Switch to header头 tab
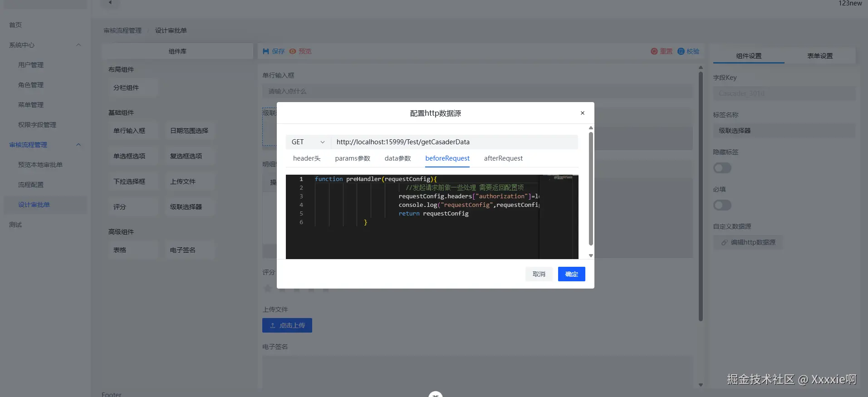The width and height of the screenshot is (868, 397). [x=307, y=158]
